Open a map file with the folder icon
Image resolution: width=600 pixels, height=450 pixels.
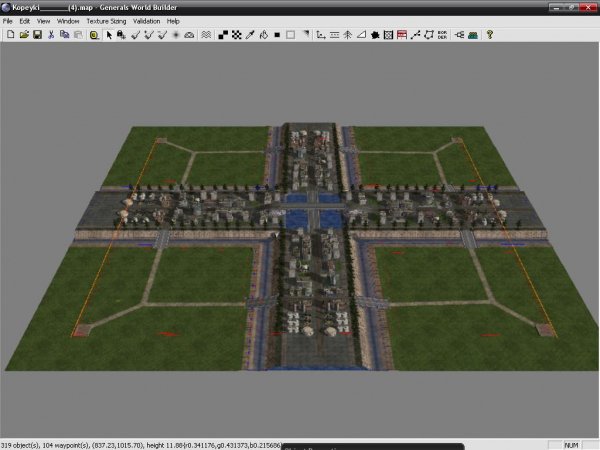[x=24, y=34]
